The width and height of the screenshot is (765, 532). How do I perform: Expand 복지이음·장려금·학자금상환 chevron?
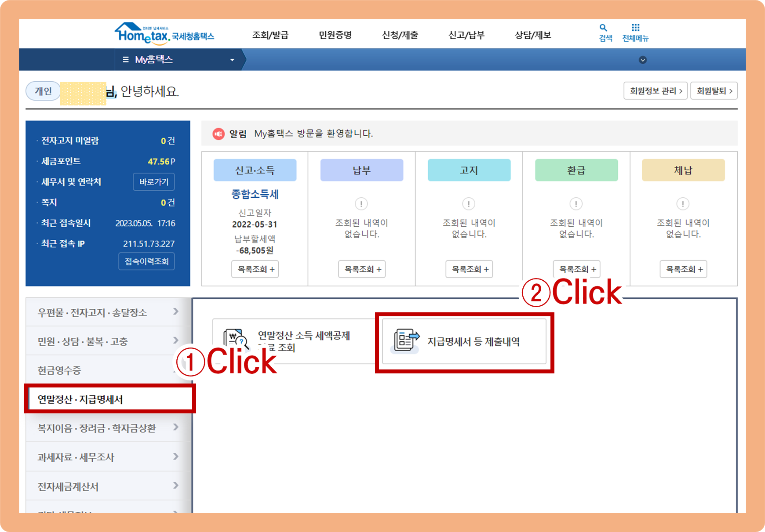pyautogui.click(x=176, y=427)
